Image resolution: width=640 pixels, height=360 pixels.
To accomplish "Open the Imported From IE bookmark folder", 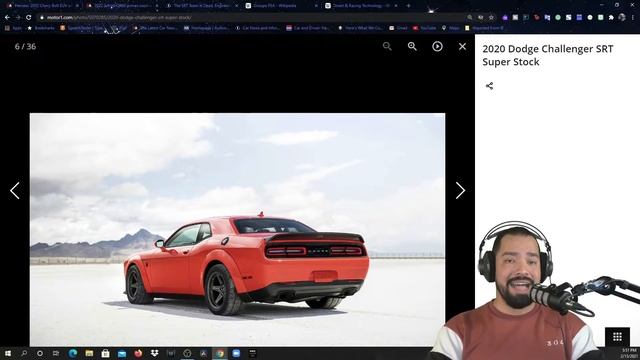I will point(484,28).
